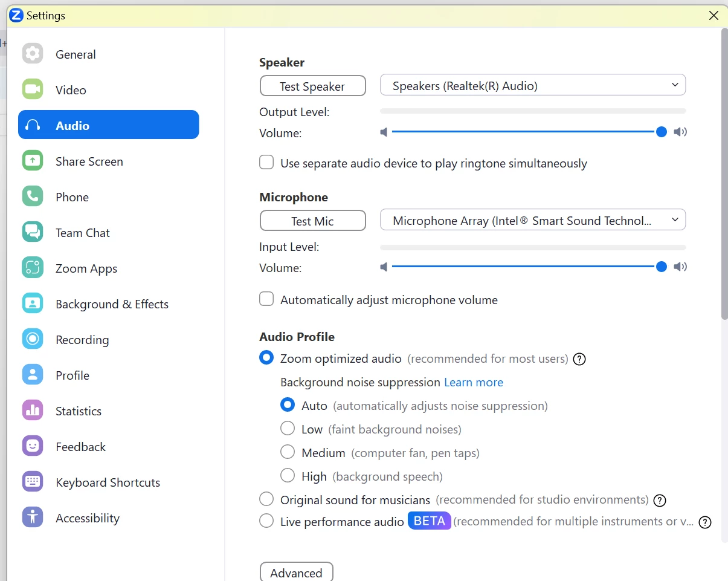
Task: Switch to Video settings label
Action: pos(71,90)
